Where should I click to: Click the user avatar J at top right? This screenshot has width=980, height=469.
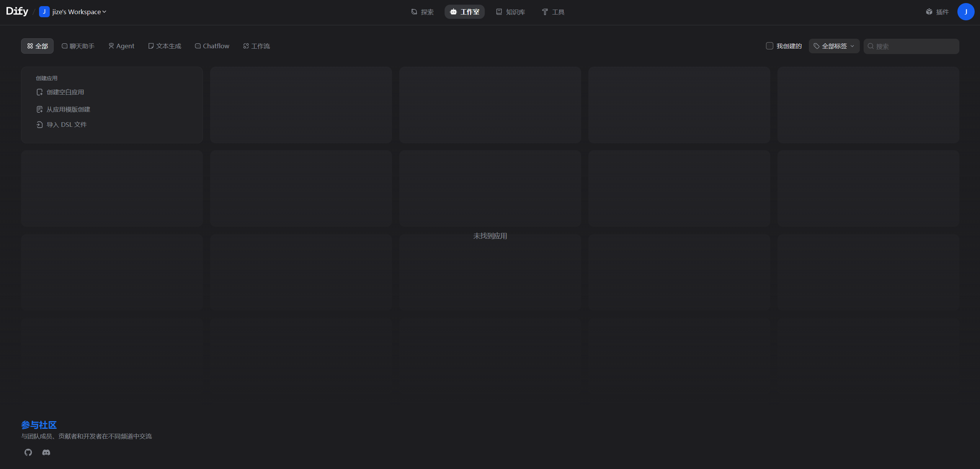966,12
